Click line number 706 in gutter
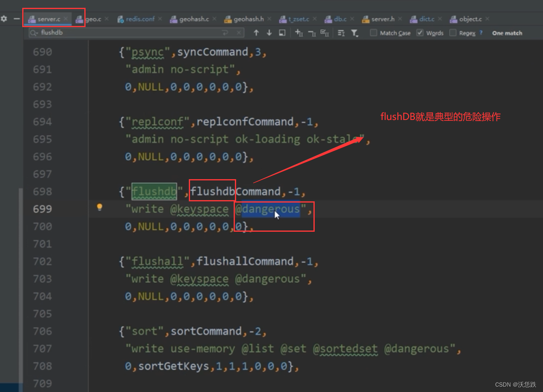 [x=42, y=331]
